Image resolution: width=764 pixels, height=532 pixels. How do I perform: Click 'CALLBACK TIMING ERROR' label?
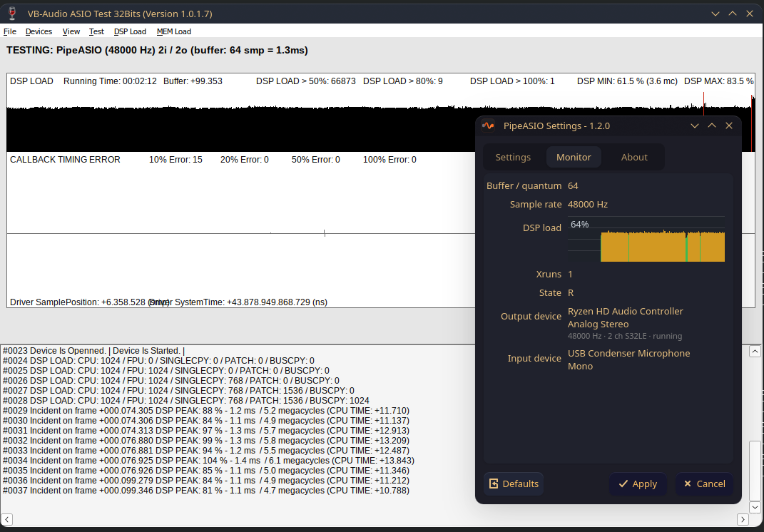click(x=65, y=160)
